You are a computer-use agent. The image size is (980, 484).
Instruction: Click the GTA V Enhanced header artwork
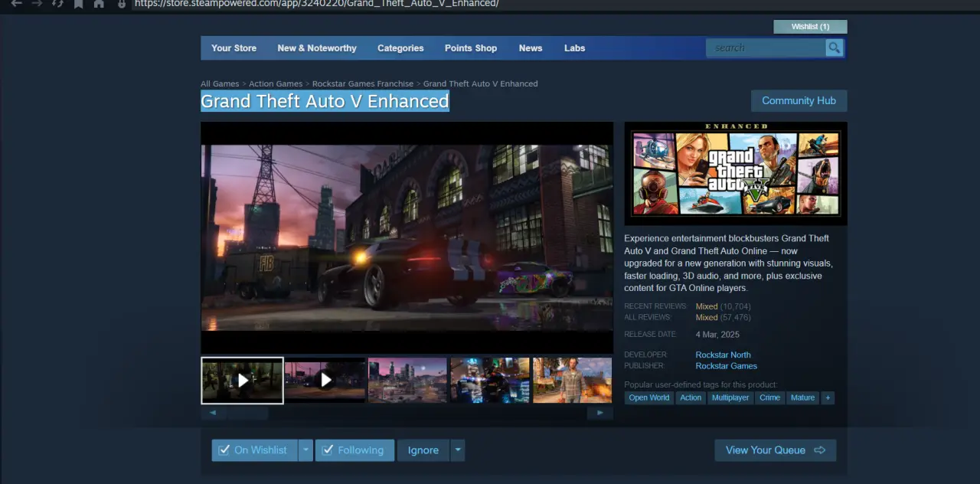736,174
